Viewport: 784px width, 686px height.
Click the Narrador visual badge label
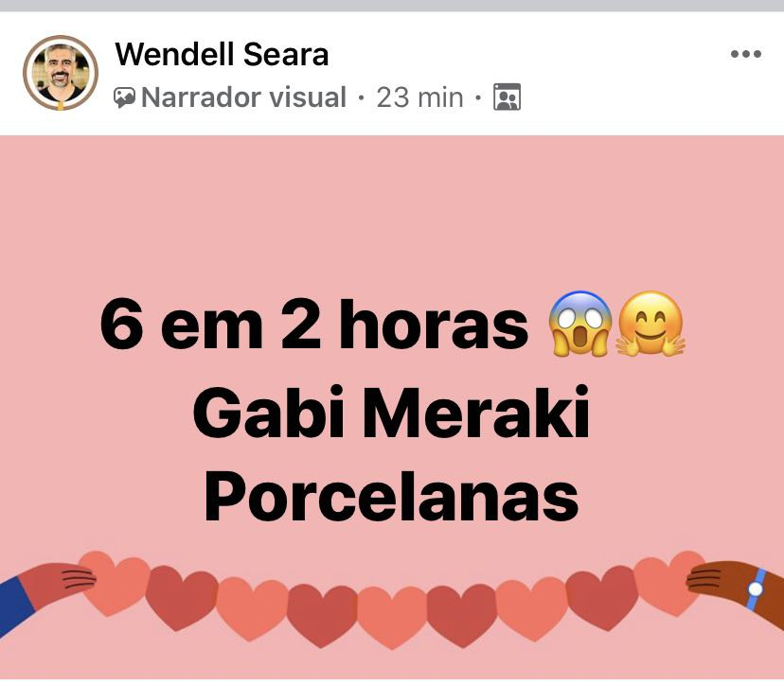(243, 97)
